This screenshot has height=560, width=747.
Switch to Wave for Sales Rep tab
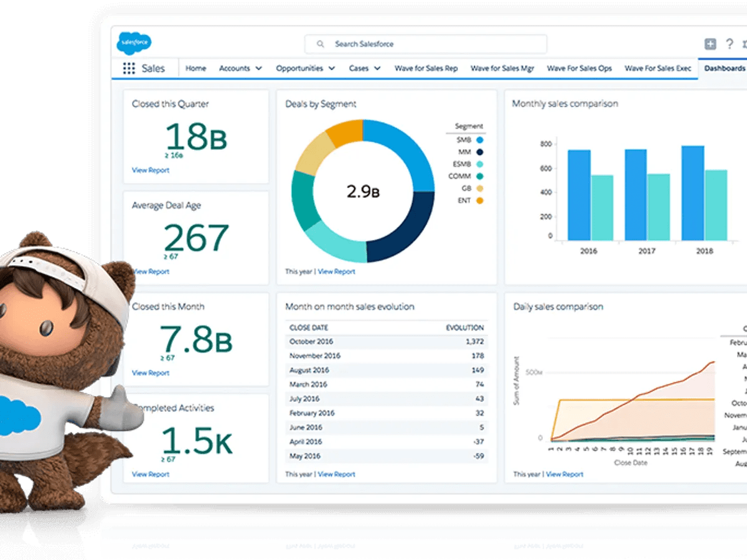(426, 68)
